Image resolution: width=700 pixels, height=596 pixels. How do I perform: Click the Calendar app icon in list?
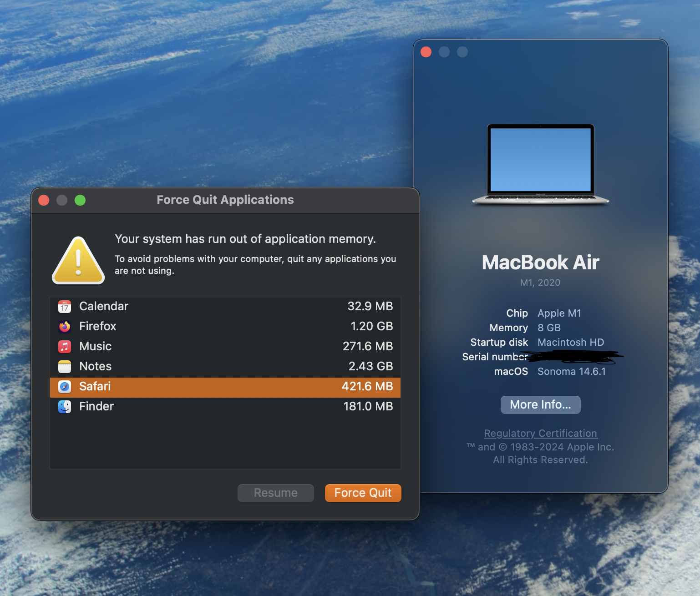click(65, 306)
